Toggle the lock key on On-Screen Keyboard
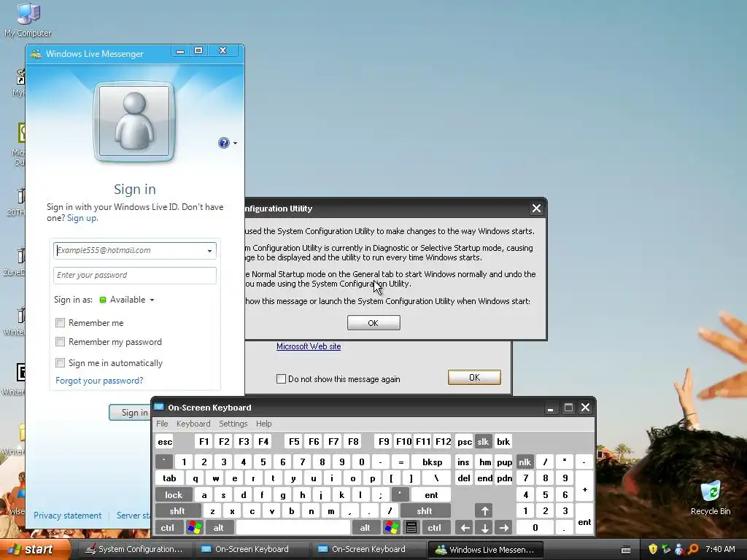Viewport: 747px width, 560px height. [174, 495]
